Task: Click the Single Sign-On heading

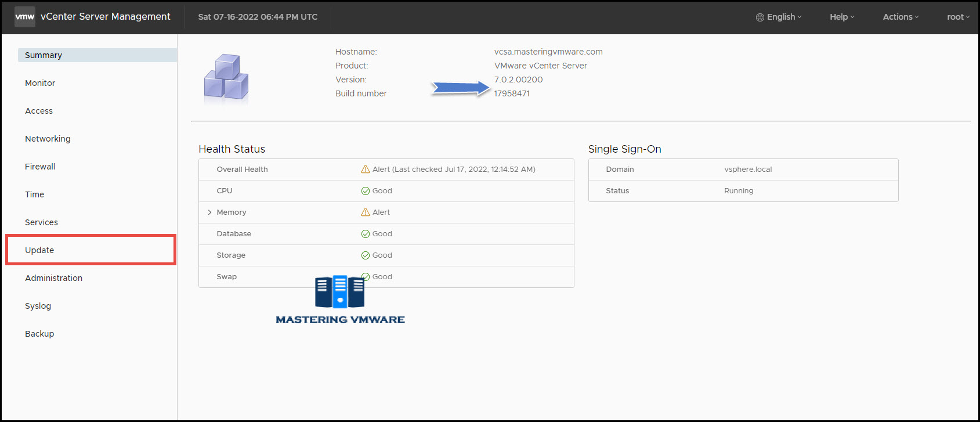Action: (x=625, y=149)
